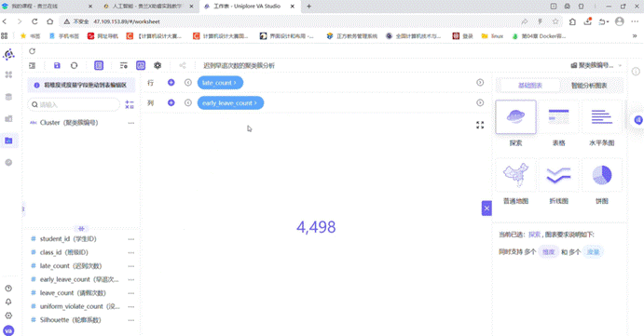Screen dimensions: 644x336
Task: Bookmark this page with the star icon
Action: [555, 21]
